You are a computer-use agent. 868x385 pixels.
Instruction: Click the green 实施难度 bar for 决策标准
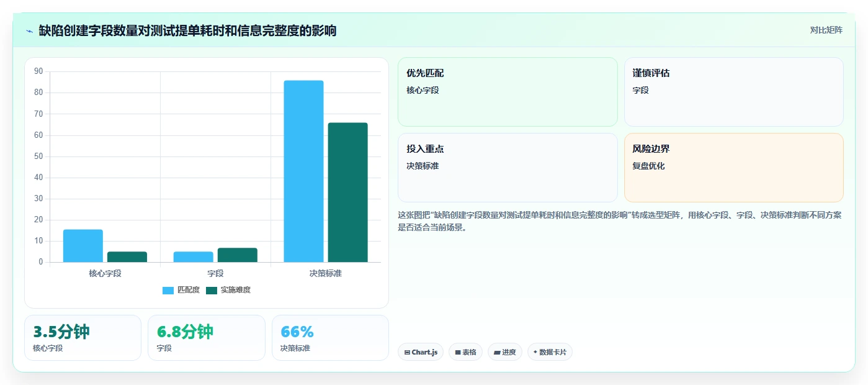[348, 192]
